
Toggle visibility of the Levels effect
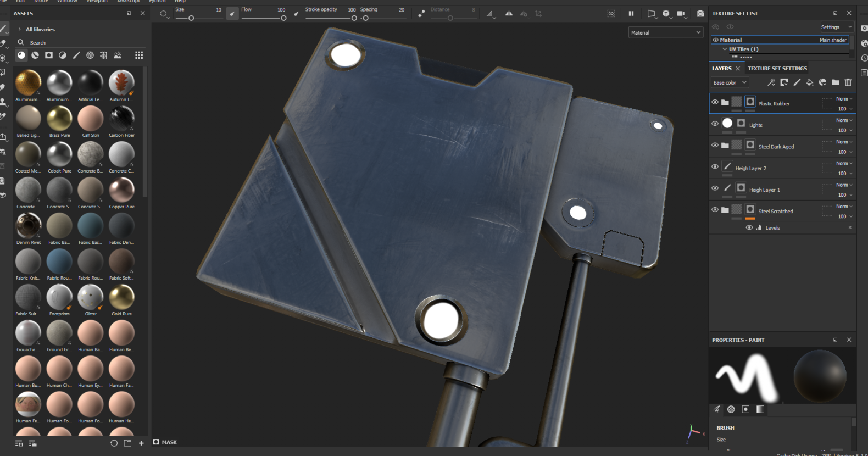[749, 227]
